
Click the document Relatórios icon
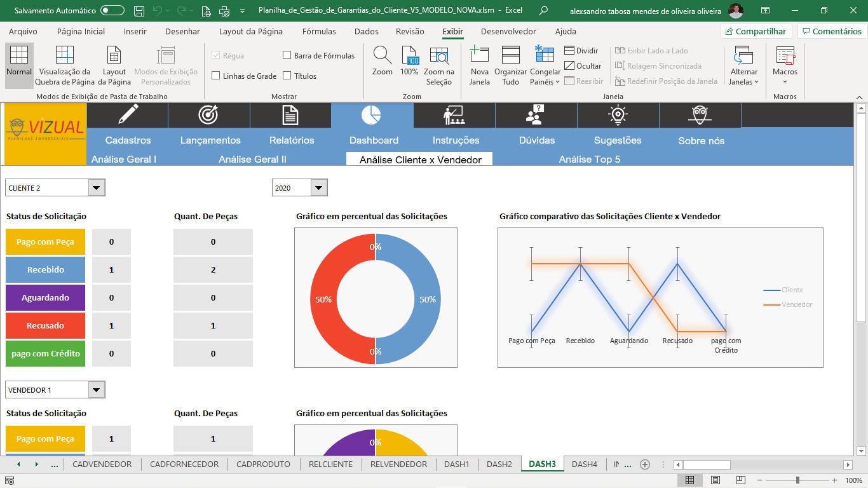click(290, 114)
